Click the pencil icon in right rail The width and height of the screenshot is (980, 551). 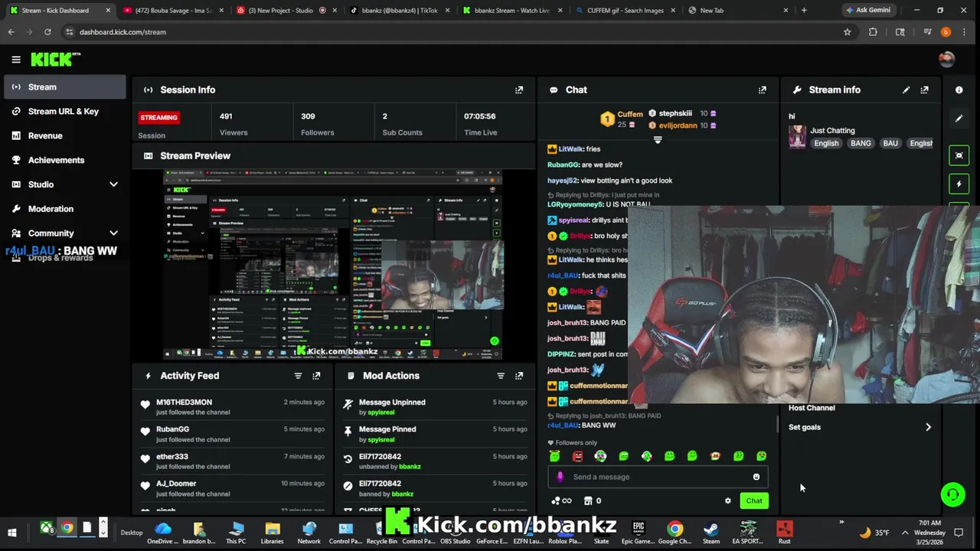click(x=959, y=119)
